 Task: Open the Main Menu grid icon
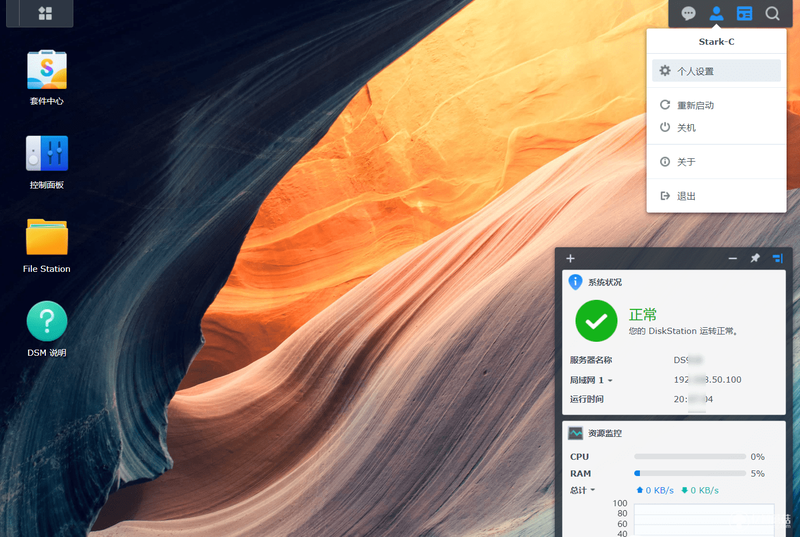click(45, 13)
